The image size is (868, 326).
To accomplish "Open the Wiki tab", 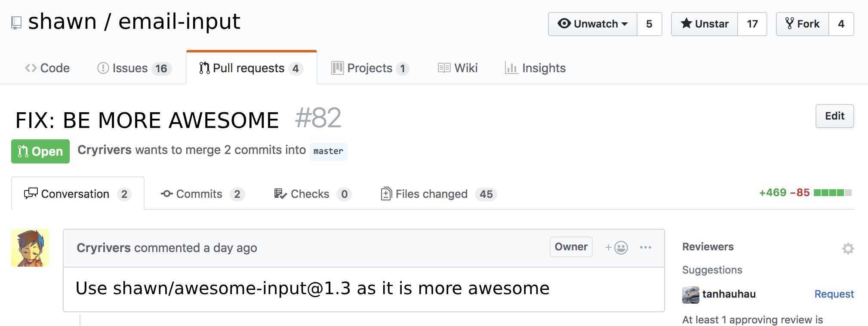I will click(x=458, y=68).
